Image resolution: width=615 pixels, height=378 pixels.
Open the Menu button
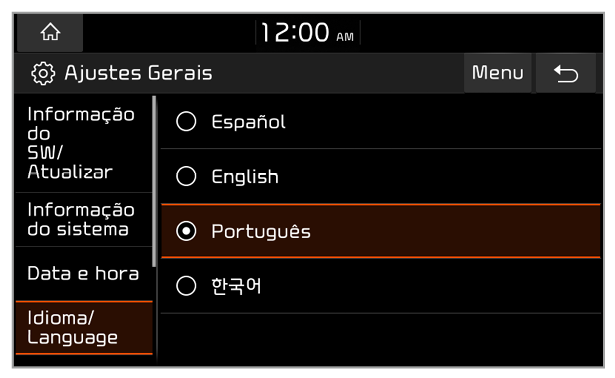tap(497, 73)
